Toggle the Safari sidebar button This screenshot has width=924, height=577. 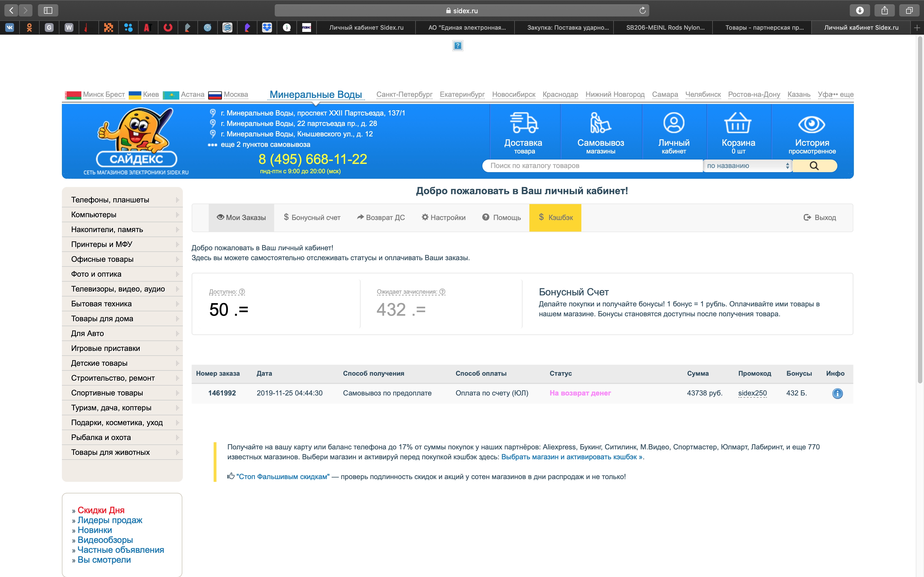point(48,10)
